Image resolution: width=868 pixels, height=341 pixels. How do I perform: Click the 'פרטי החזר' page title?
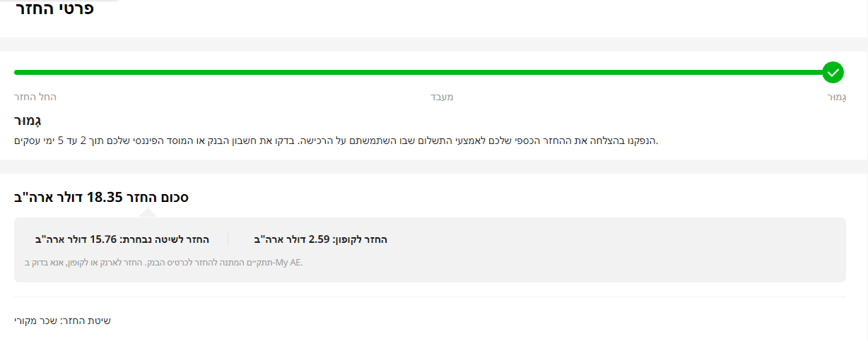pos(54,10)
